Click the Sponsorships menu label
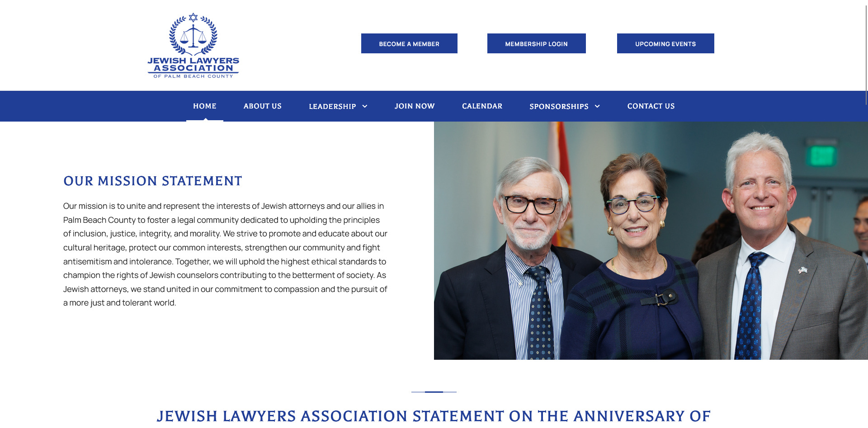The image size is (868, 428). [x=559, y=107]
